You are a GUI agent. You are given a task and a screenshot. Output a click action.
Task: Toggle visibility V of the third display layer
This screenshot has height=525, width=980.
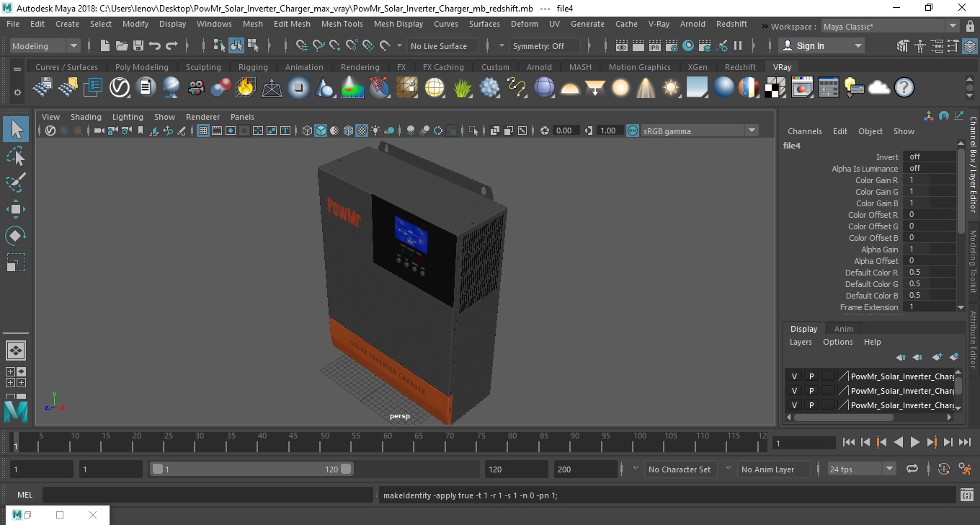click(794, 405)
